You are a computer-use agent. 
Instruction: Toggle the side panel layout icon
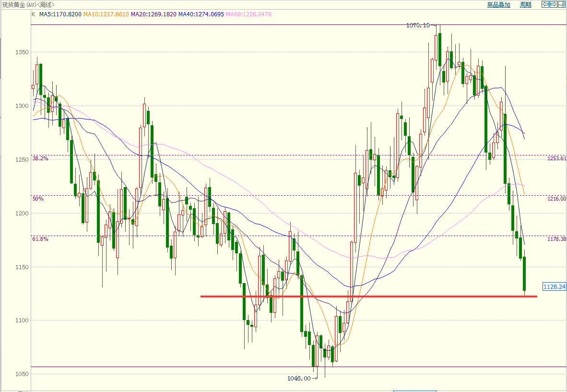coord(562,4)
